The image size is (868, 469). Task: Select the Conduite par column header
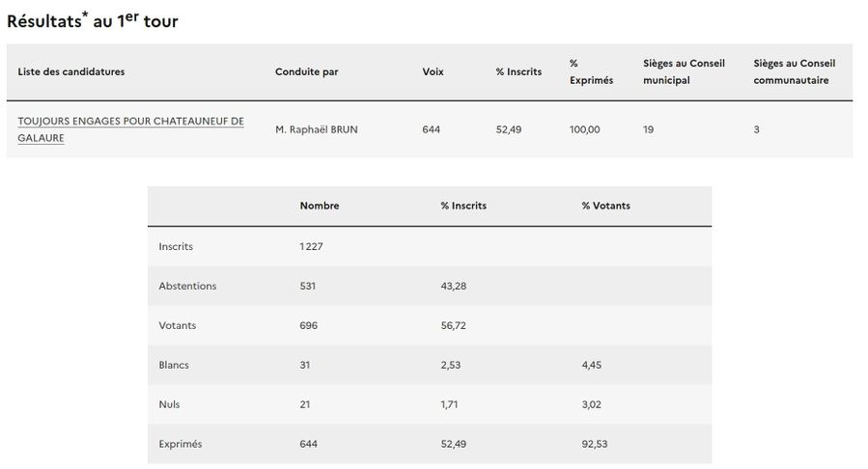point(306,72)
